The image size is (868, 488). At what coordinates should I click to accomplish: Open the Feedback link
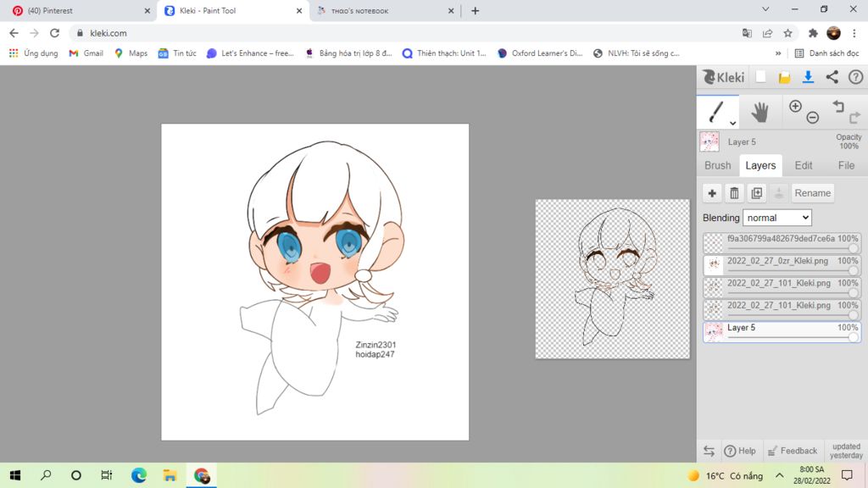coord(793,451)
